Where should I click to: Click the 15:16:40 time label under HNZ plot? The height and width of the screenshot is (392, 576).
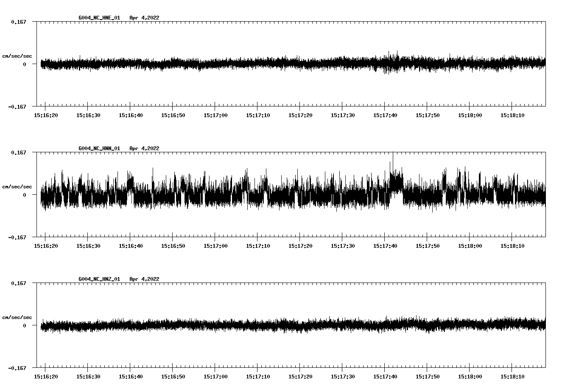(x=131, y=377)
